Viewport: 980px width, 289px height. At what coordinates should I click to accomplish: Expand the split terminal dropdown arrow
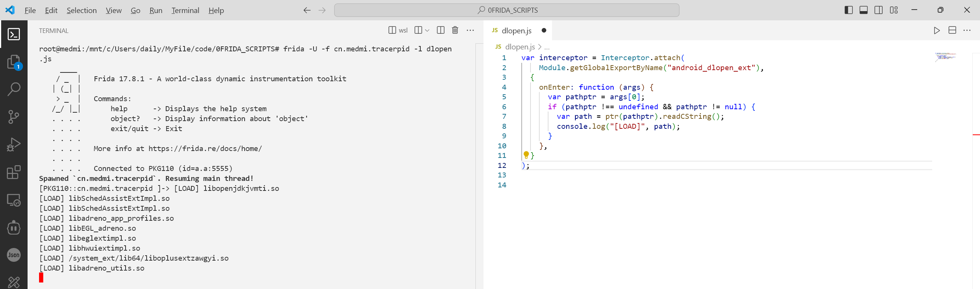[x=427, y=30]
